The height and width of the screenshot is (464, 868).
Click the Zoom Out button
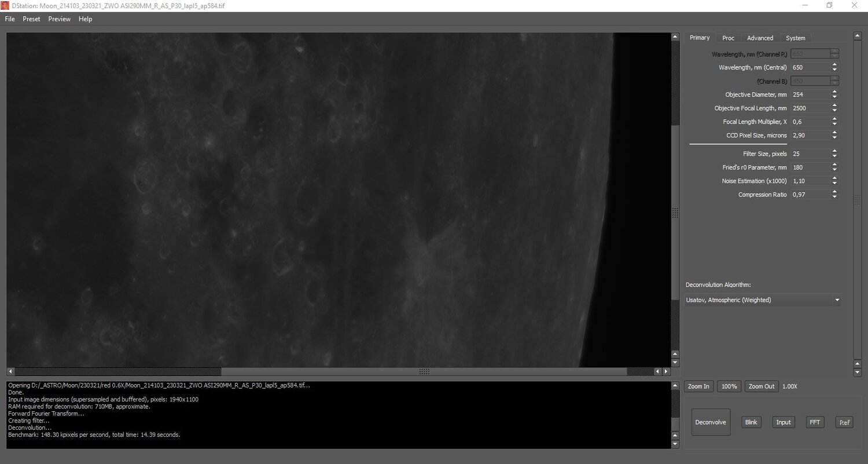(762, 386)
